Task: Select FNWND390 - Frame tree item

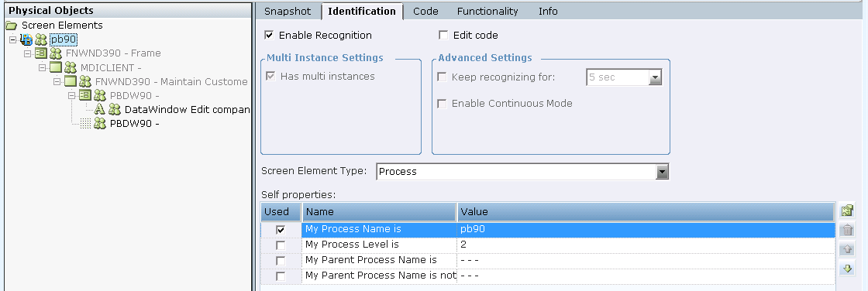Action: [113, 53]
